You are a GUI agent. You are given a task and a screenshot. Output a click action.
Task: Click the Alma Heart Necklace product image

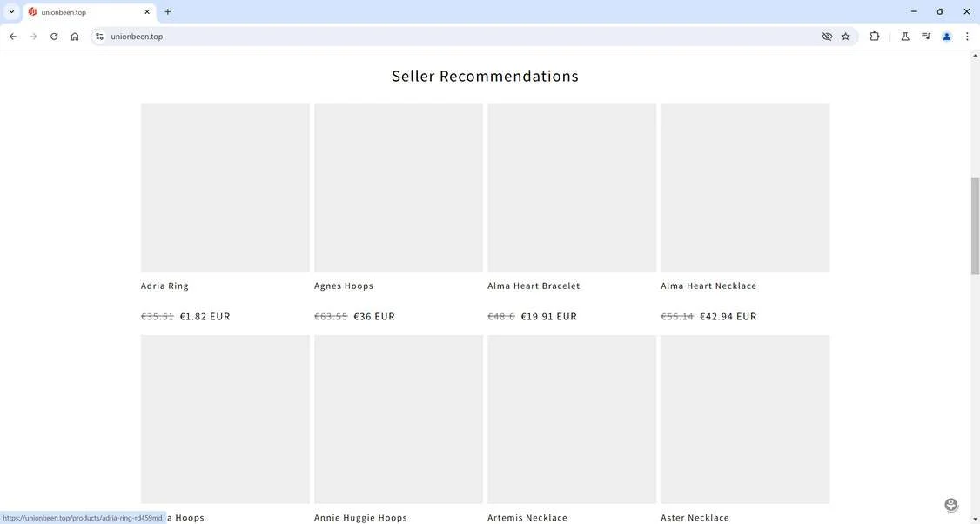click(746, 188)
